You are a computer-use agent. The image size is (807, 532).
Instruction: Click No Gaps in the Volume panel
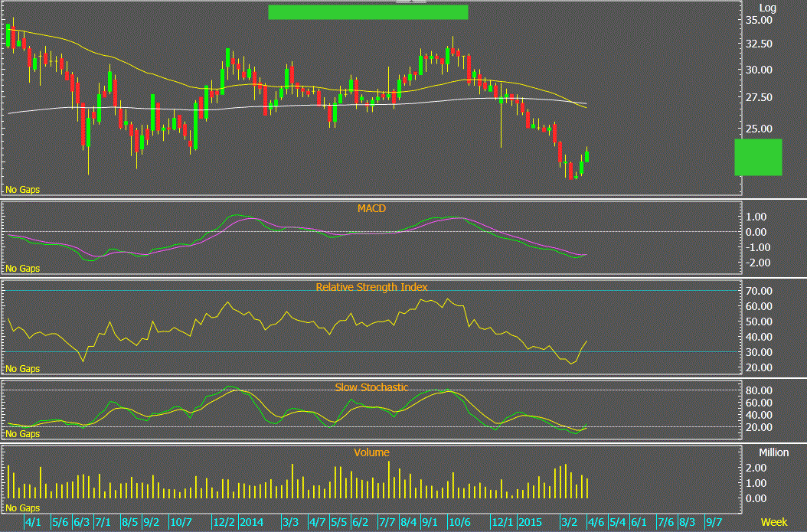point(23,508)
